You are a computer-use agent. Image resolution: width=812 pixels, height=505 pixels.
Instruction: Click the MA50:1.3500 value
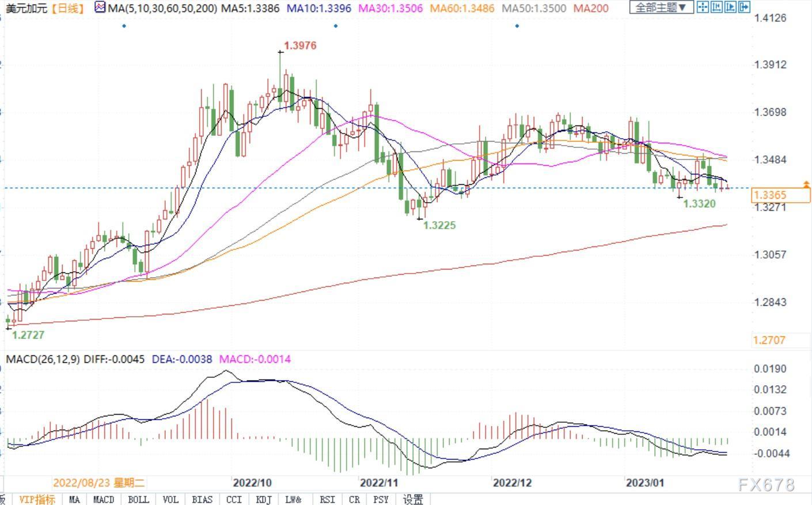point(534,8)
